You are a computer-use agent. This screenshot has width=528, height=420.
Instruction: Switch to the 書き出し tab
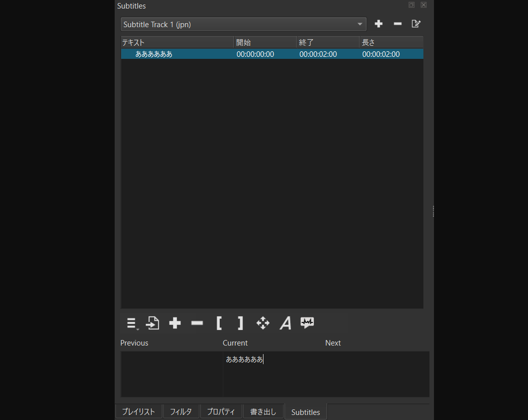click(x=263, y=412)
